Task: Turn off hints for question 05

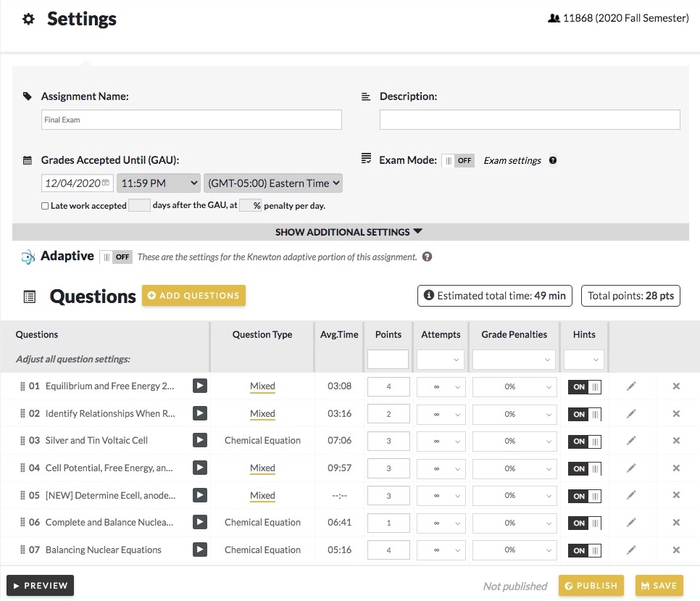Action: 584,496
